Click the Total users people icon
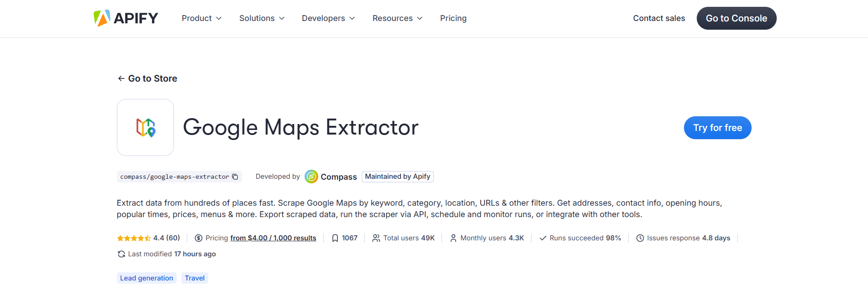The height and width of the screenshot is (301, 868). [x=376, y=238]
